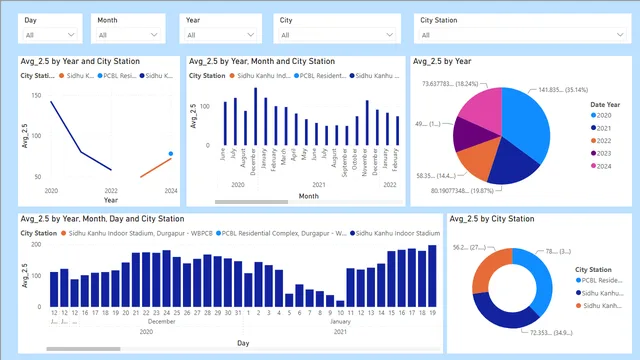Select the 2021 legend item in pie chart
Viewport: 640px width, 360px height.
click(601, 128)
